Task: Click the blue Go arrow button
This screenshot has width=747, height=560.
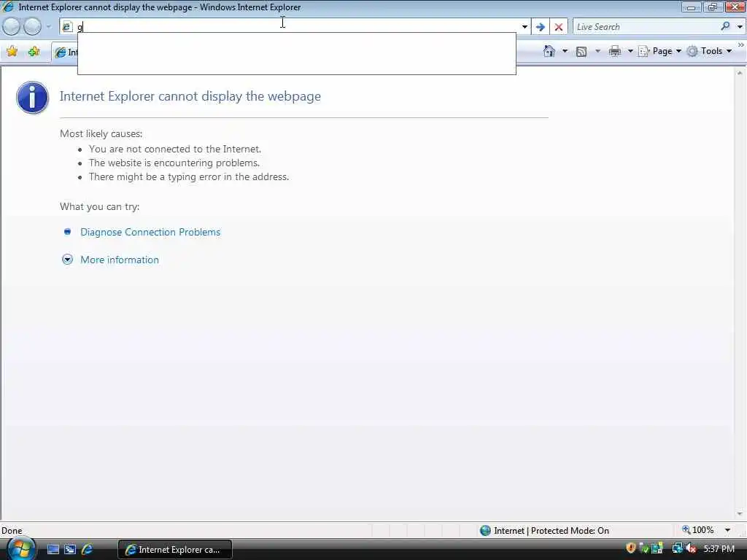Action: [541, 27]
